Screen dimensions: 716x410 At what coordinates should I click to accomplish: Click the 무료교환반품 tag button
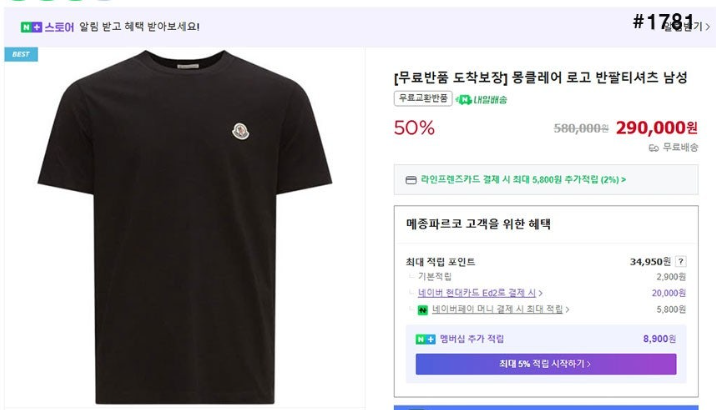423,98
